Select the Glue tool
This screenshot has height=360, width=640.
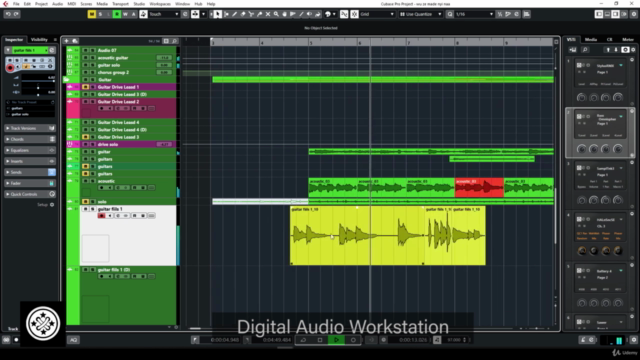coord(260,14)
